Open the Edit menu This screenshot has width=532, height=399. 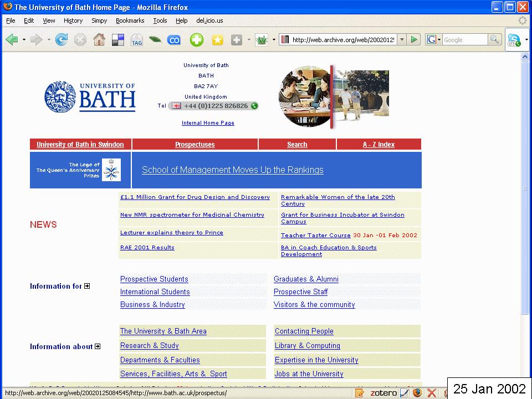tap(29, 21)
